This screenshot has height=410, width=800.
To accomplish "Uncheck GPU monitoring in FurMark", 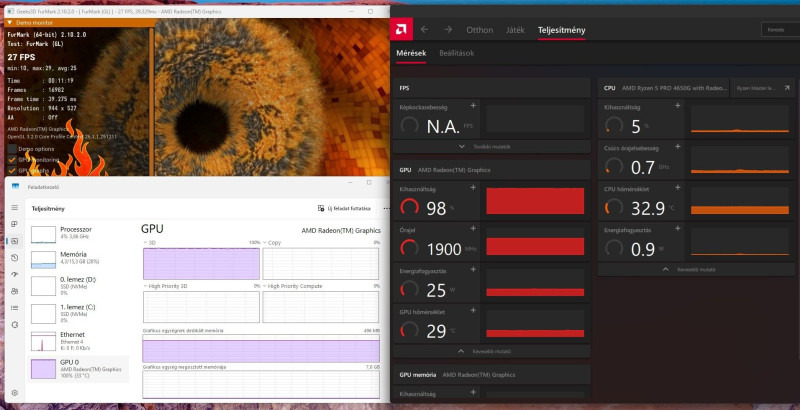I will click(12, 160).
